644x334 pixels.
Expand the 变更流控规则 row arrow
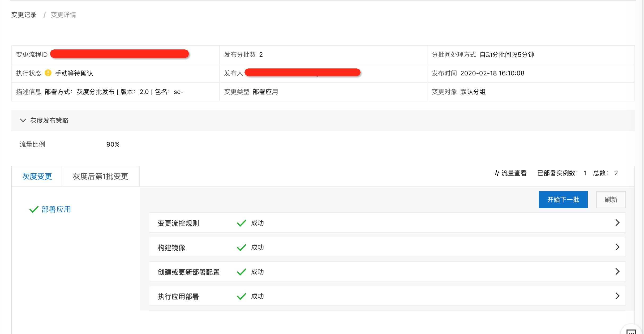point(617,223)
